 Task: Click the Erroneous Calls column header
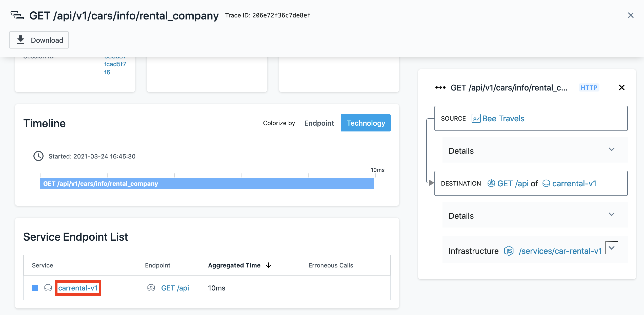pyautogui.click(x=331, y=265)
